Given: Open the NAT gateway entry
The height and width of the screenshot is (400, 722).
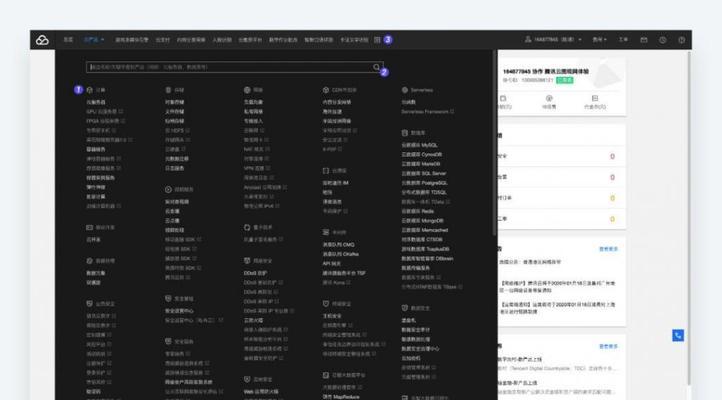Looking at the screenshot, I should point(254,150).
